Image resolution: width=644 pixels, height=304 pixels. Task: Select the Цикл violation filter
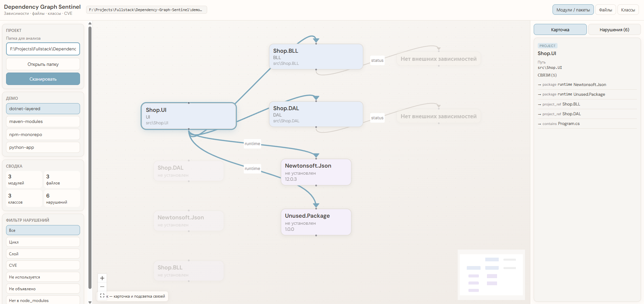(x=43, y=242)
